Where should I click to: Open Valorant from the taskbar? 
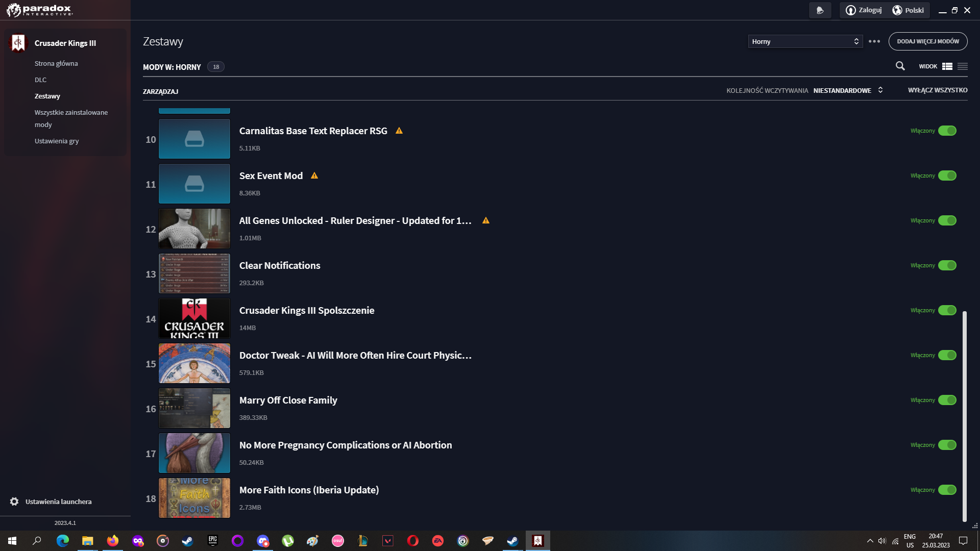click(388, 541)
